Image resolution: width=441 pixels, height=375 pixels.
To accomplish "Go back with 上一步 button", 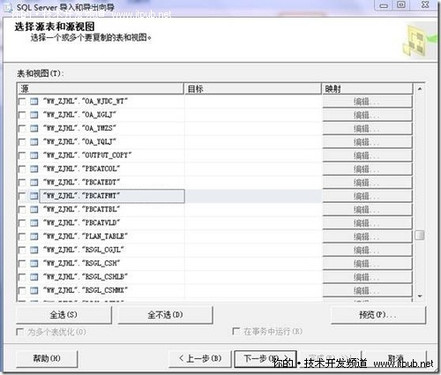I will coord(200,359).
